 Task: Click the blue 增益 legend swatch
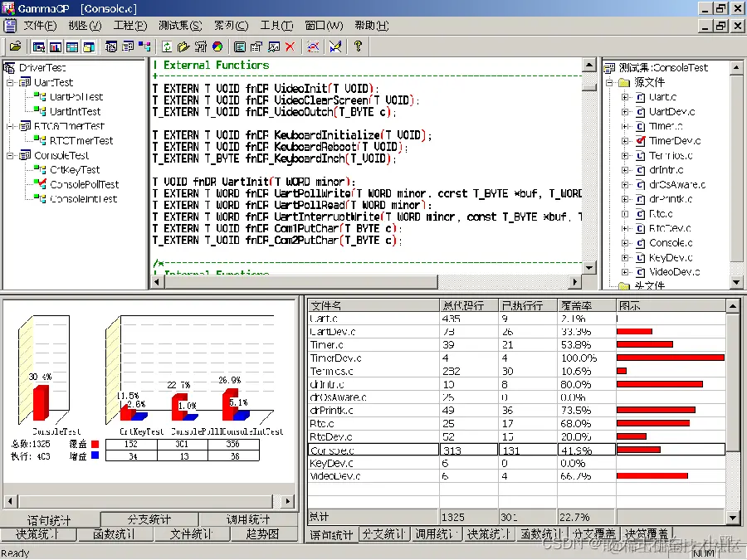(95, 455)
